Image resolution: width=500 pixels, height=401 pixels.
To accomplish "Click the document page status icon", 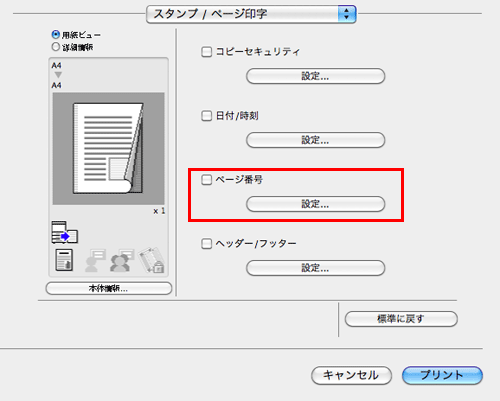I will 64,260.
